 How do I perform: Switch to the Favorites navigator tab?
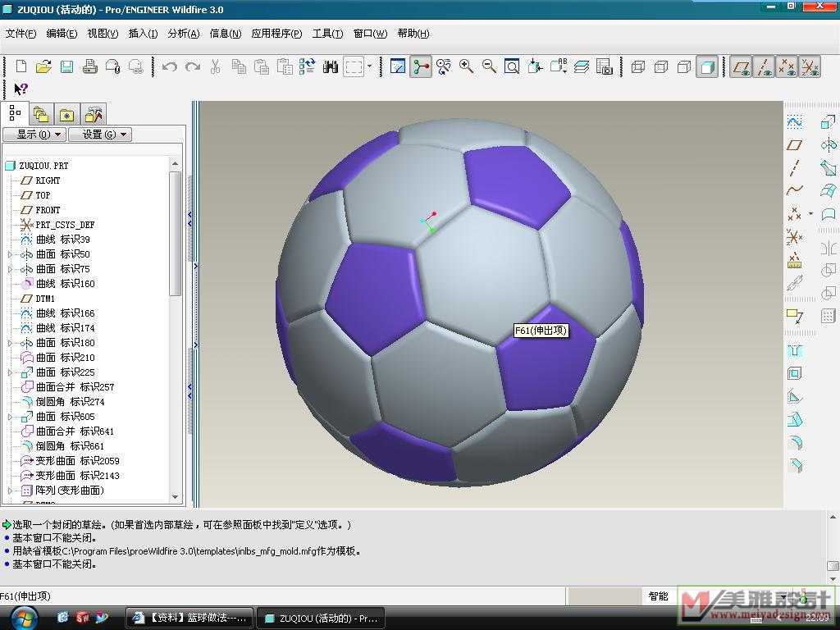click(67, 114)
